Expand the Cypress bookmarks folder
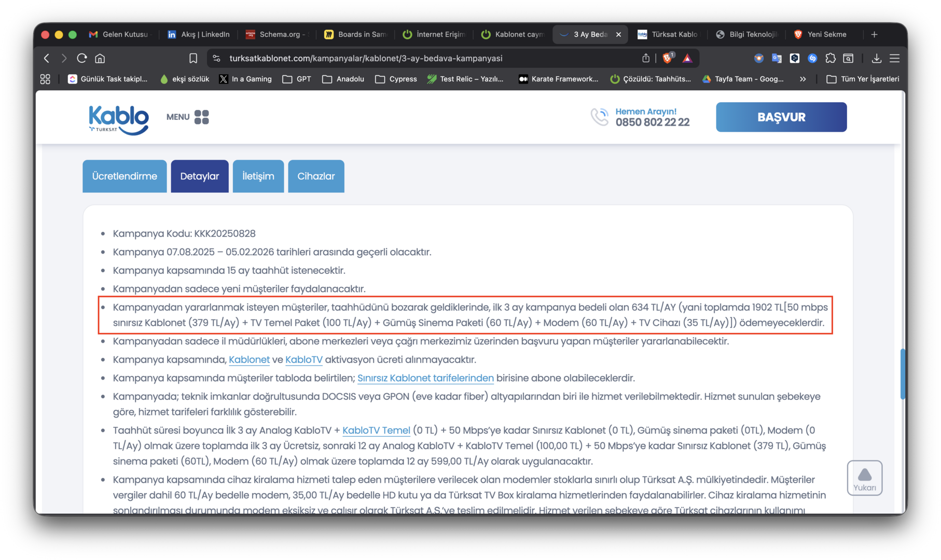Image resolution: width=941 pixels, height=560 pixels. point(396,79)
